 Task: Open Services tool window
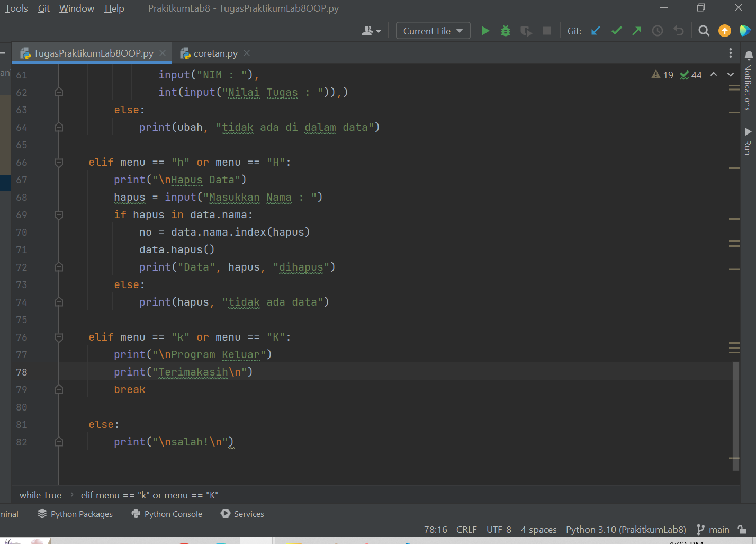[242, 514]
